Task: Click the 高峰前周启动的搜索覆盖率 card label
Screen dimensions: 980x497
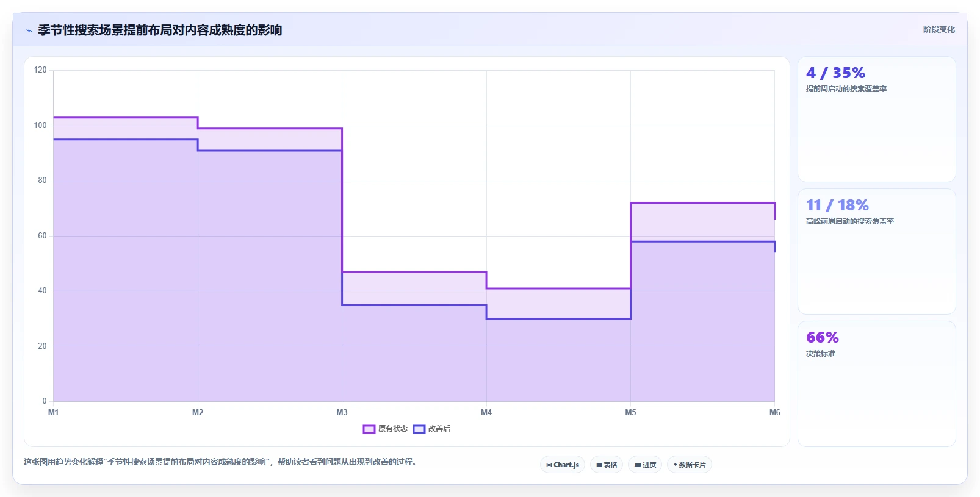Action: (850, 221)
